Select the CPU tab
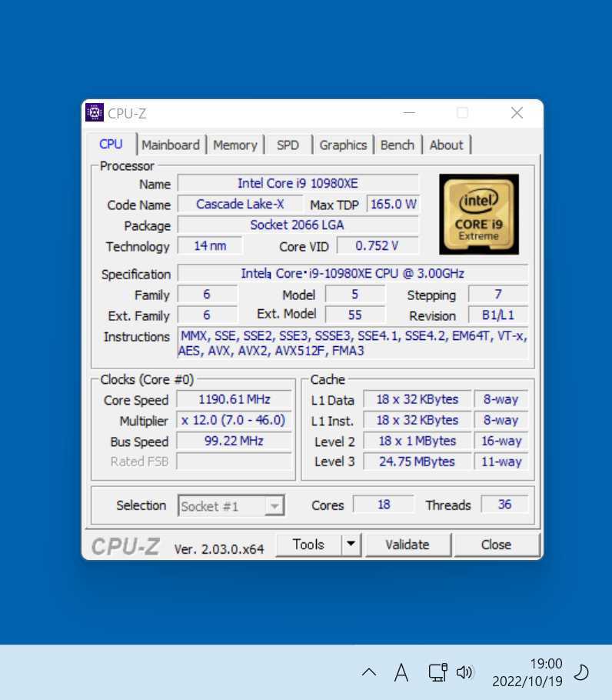Screen dimensions: 612x700 coord(111,144)
